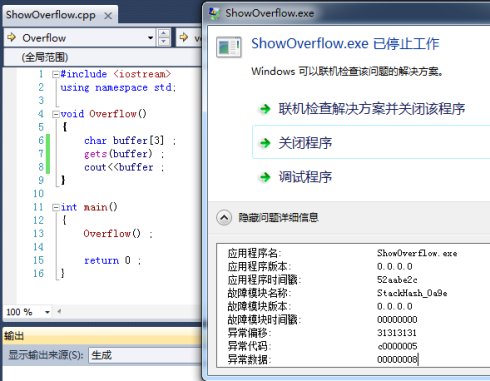
Task: Click the green arrow next to 调试程序
Action: pos(265,177)
